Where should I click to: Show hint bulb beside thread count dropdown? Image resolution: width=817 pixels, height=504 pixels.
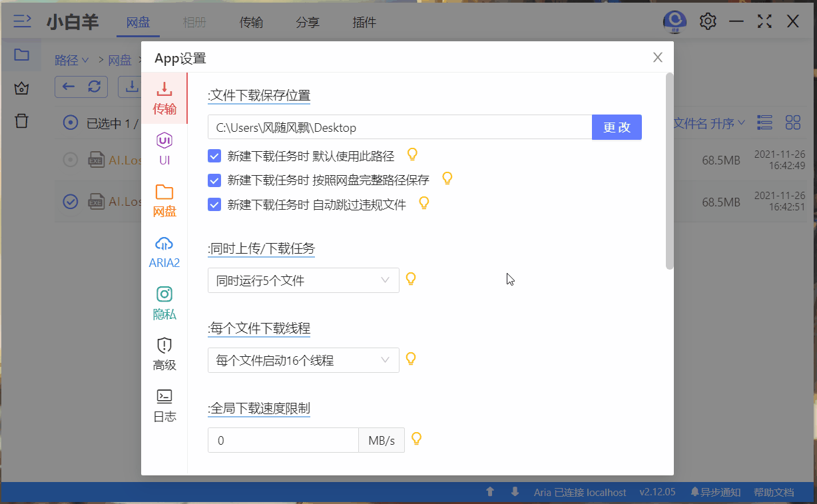click(x=411, y=359)
